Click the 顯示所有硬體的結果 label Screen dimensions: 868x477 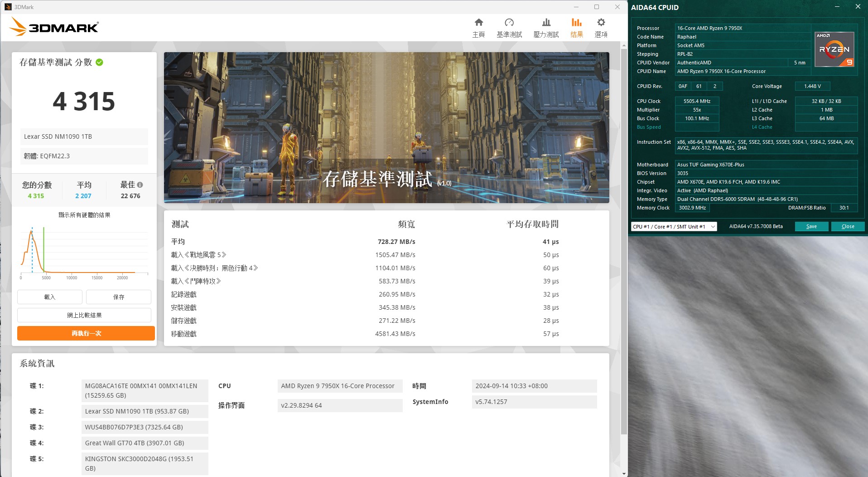[x=84, y=215]
